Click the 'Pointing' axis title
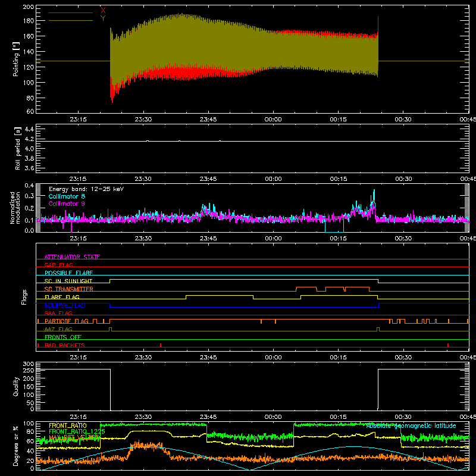 tap(16, 59)
